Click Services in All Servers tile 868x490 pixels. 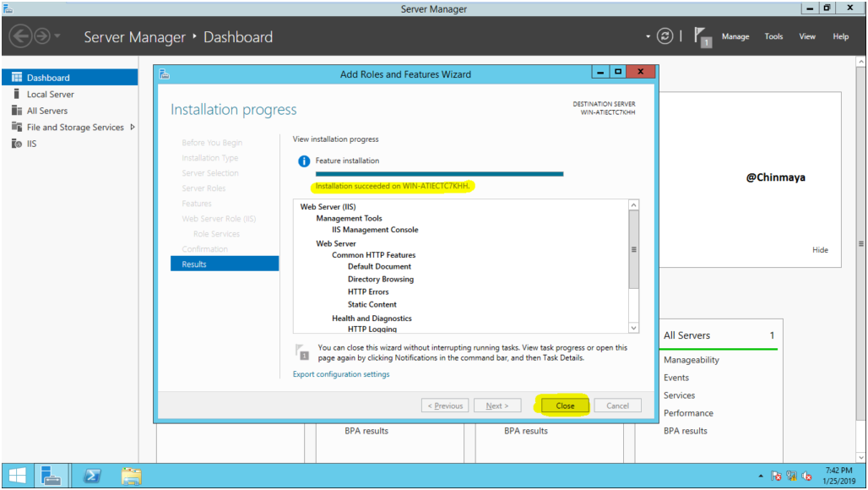[x=679, y=395]
